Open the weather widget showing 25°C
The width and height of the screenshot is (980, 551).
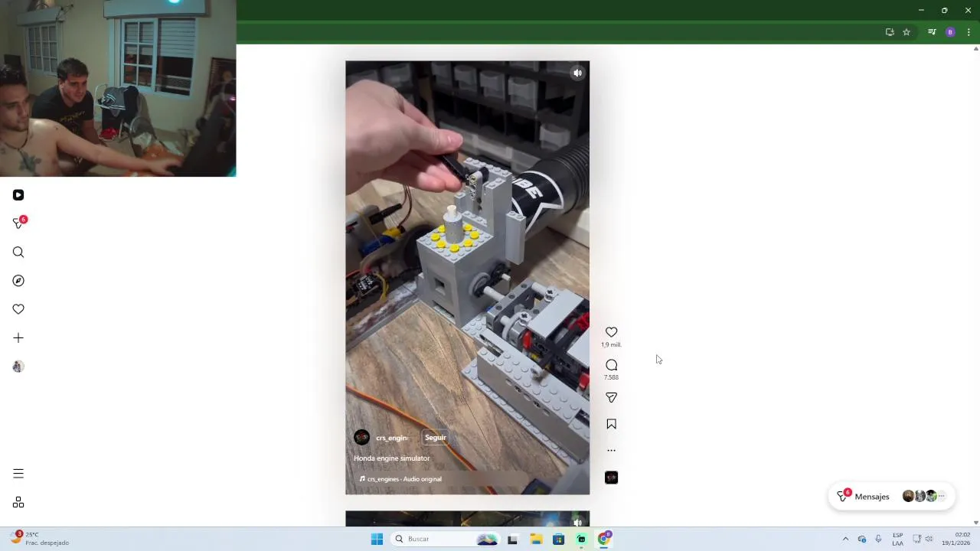click(x=40, y=539)
